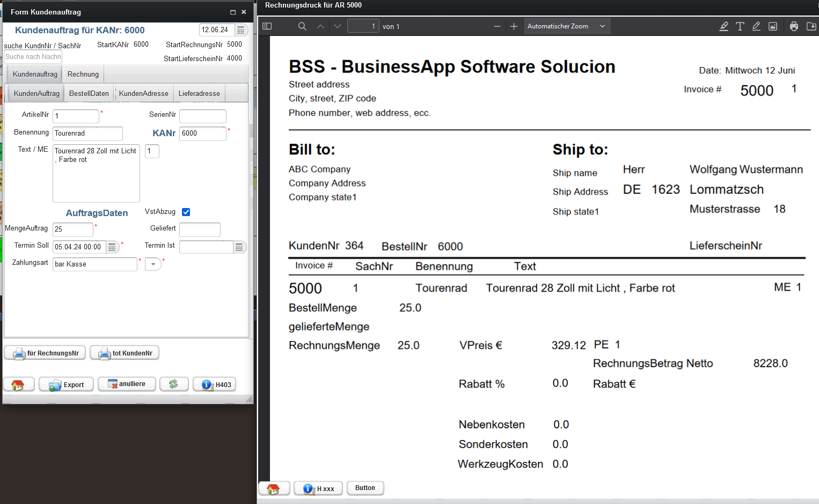This screenshot has width=819, height=504.
Task: Click the PDF page number field
Action: click(363, 26)
